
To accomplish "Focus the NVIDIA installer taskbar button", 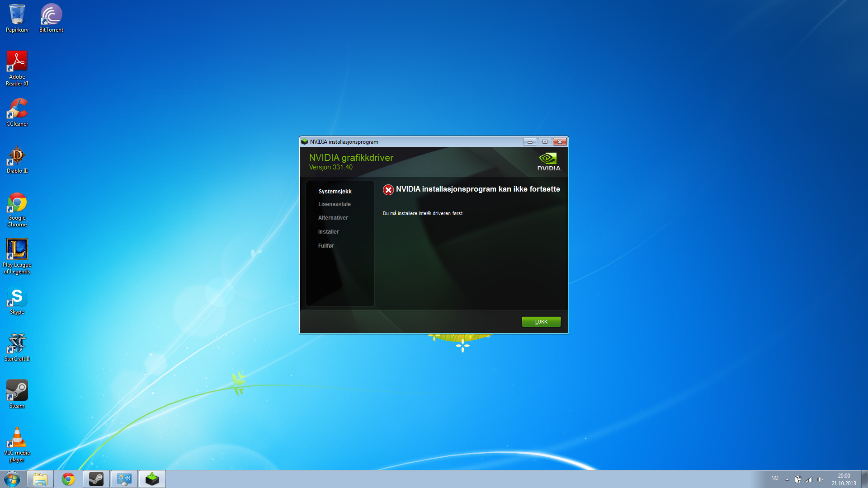I will 152,479.
